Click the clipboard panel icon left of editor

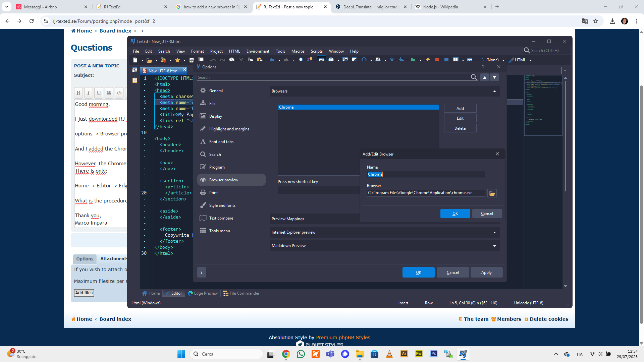click(x=135, y=80)
